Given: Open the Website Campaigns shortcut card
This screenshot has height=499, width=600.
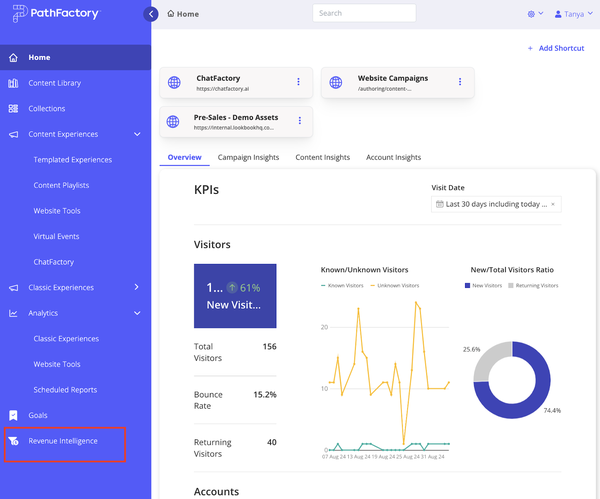Looking at the screenshot, I should [x=398, y=83].
